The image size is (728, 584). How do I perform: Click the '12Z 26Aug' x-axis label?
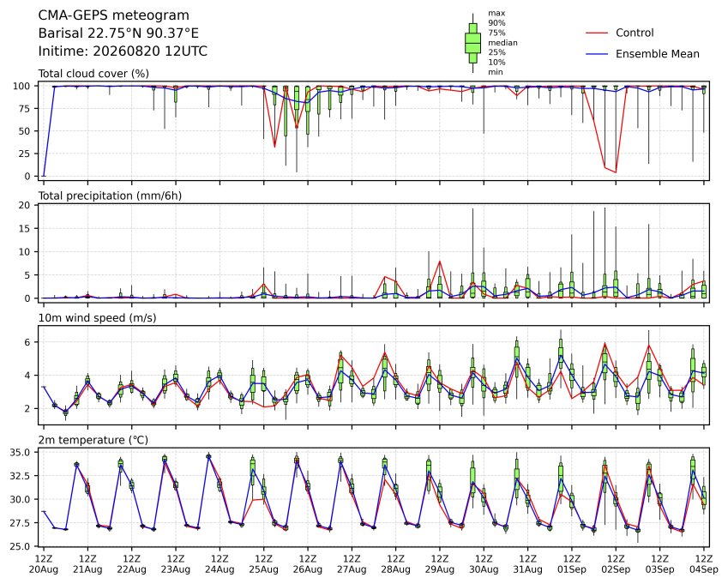[x=308, y=564]
